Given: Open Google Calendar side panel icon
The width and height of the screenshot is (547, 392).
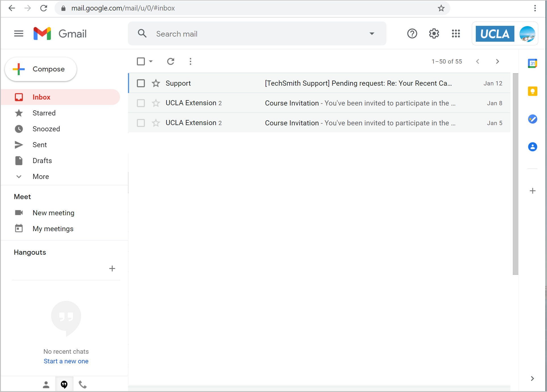Looking at the screenshot, I should [x=533, y=63].
